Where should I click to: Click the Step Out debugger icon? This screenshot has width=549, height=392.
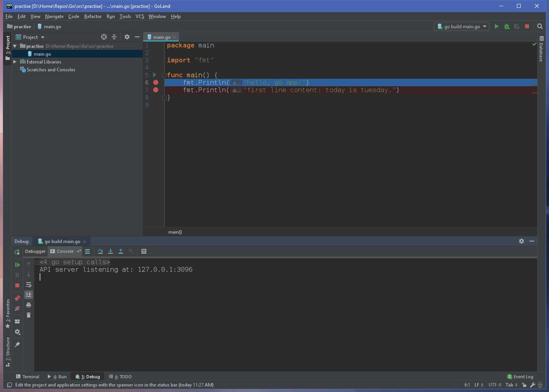tap(121, 251)
